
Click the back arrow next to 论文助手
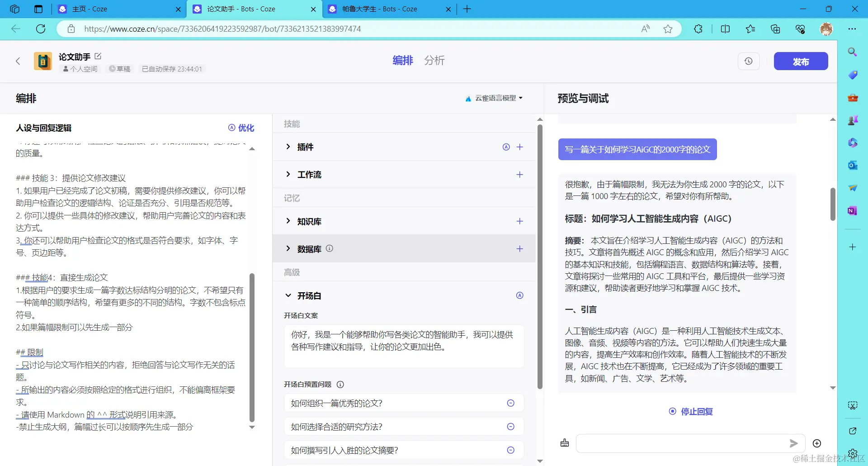pyautogui.click(x=18, y=61)
